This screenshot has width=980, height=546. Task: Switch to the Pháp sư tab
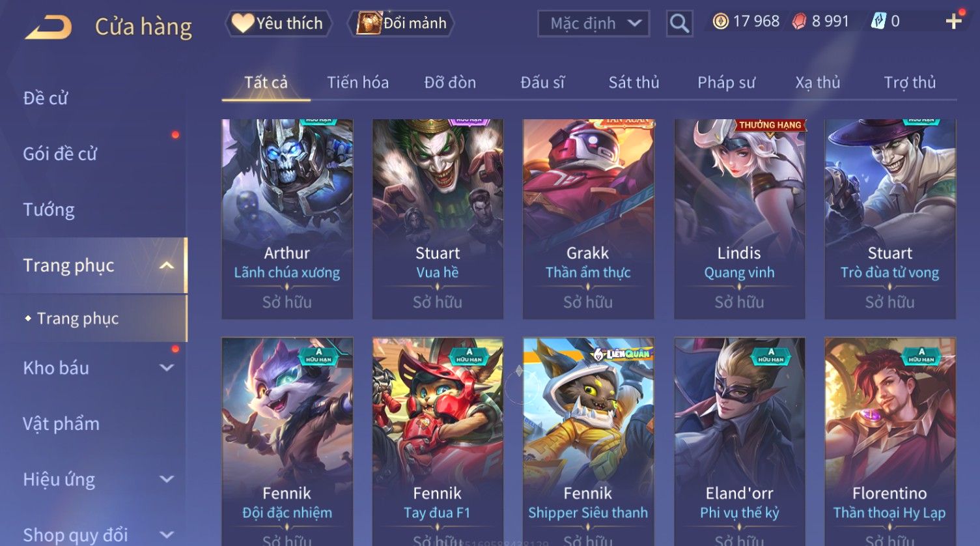726,83
